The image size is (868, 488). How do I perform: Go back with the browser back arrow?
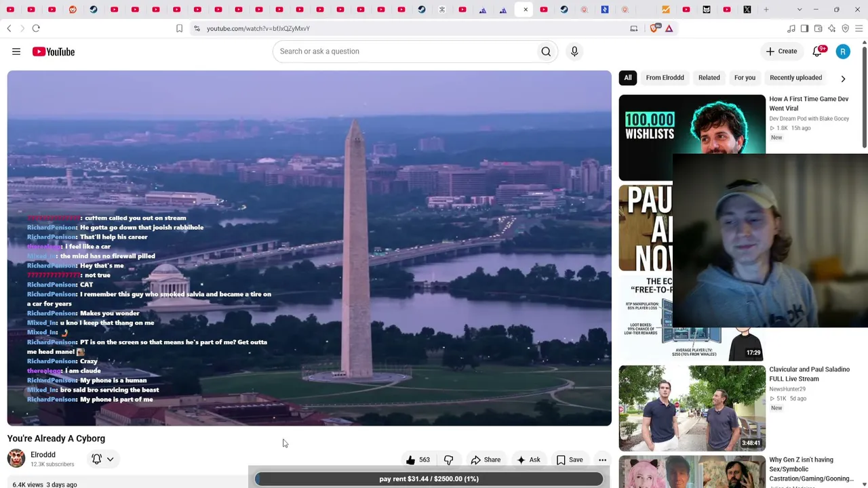click(9, 28)
